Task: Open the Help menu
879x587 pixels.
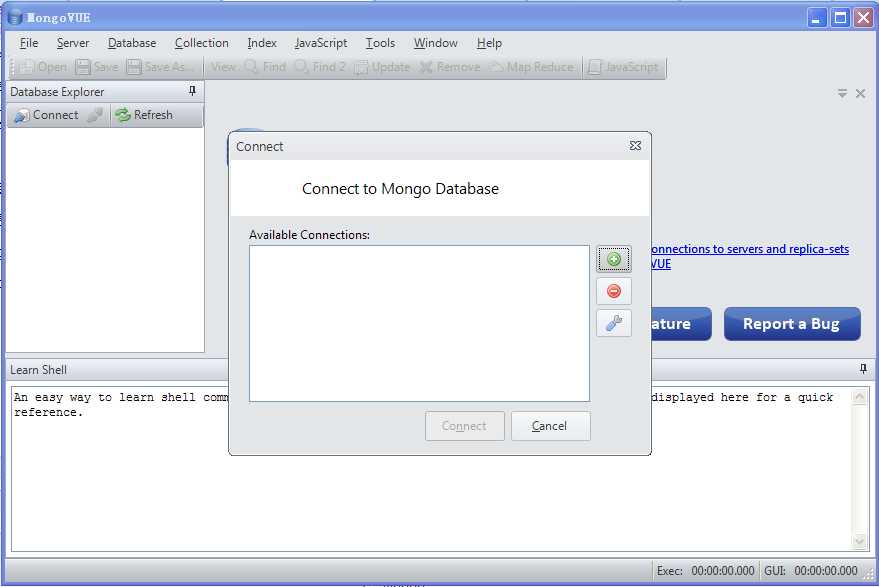Action: [x=489, y=43]
